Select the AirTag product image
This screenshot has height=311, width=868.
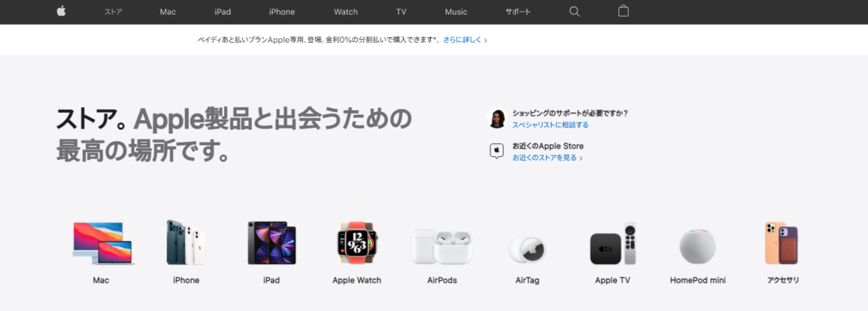pyautogui.click(x=527, y=249)
